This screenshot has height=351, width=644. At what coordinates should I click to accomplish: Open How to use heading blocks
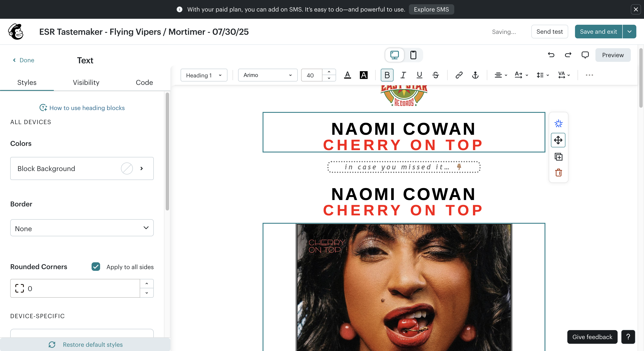(82, 108)
